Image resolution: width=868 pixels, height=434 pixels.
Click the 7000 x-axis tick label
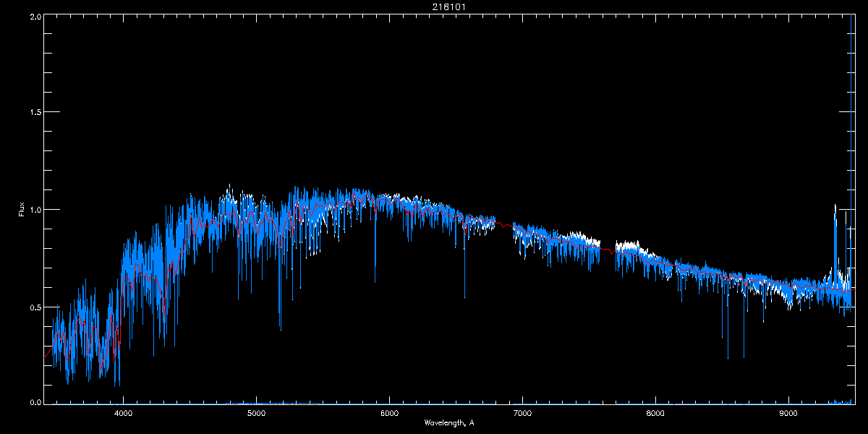coord(522,414)
